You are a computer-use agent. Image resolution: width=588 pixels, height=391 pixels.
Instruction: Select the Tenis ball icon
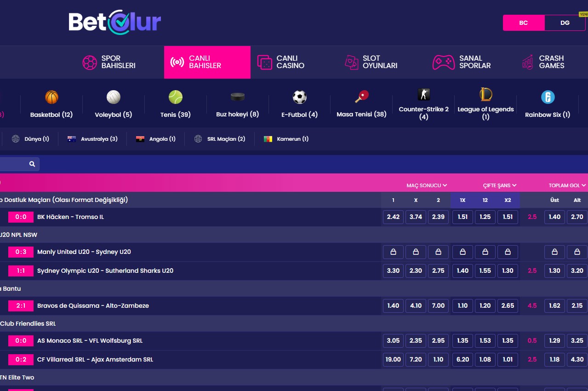176,97
